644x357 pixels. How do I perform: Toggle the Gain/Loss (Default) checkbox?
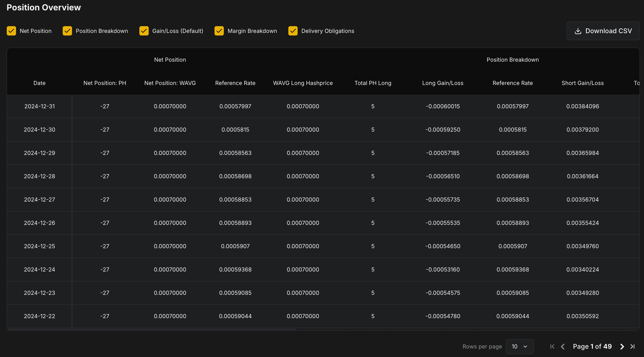144,31
